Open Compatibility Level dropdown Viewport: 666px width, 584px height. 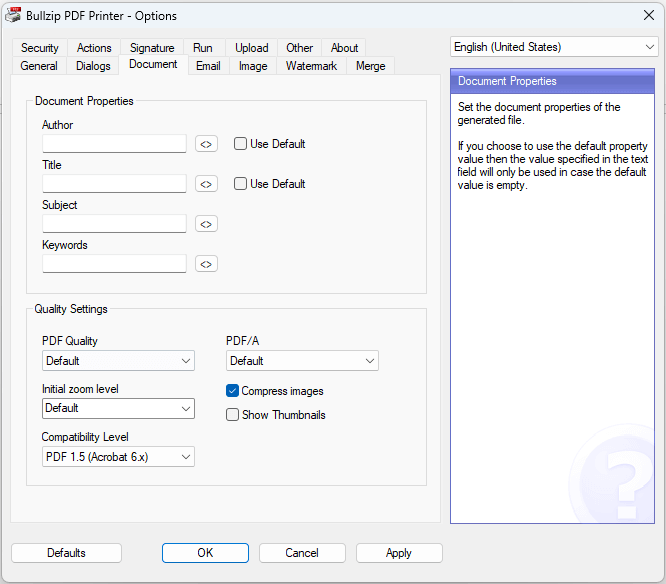tap(118, 457)
